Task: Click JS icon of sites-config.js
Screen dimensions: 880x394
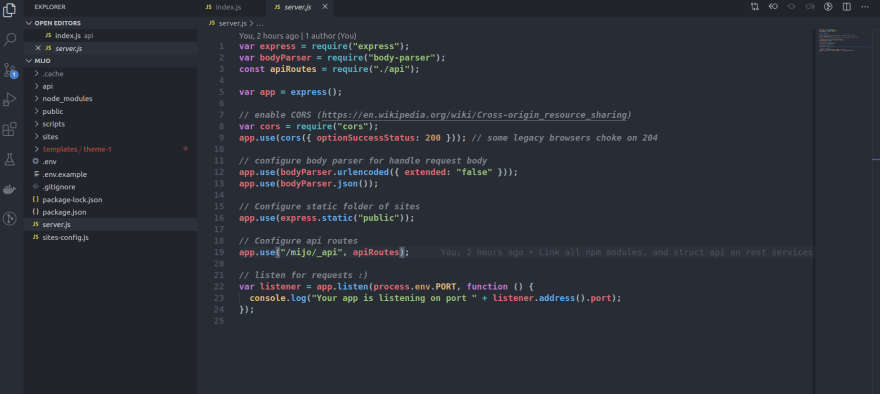Action: point(36,237)
